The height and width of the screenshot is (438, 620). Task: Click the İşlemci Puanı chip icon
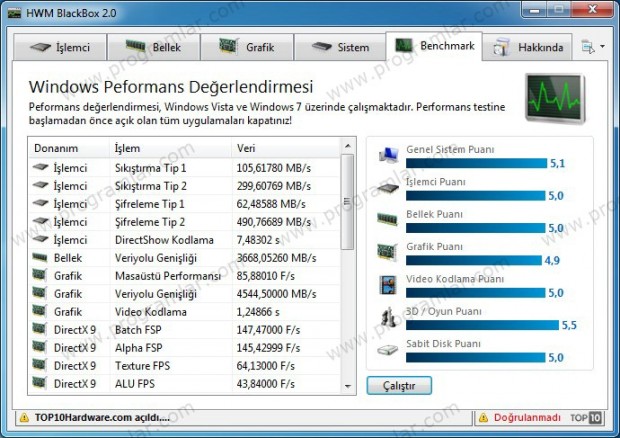[x=388, y=188]
